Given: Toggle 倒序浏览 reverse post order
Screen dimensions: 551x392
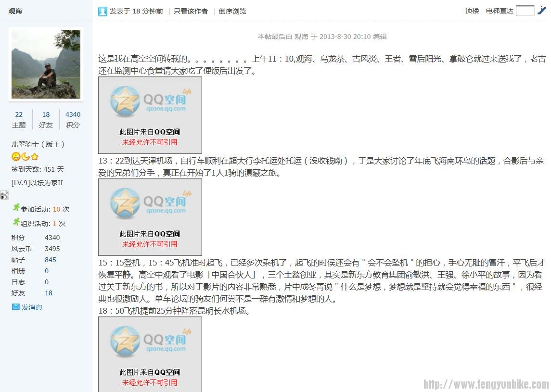Looking at the screenshot, I should 232,11.
